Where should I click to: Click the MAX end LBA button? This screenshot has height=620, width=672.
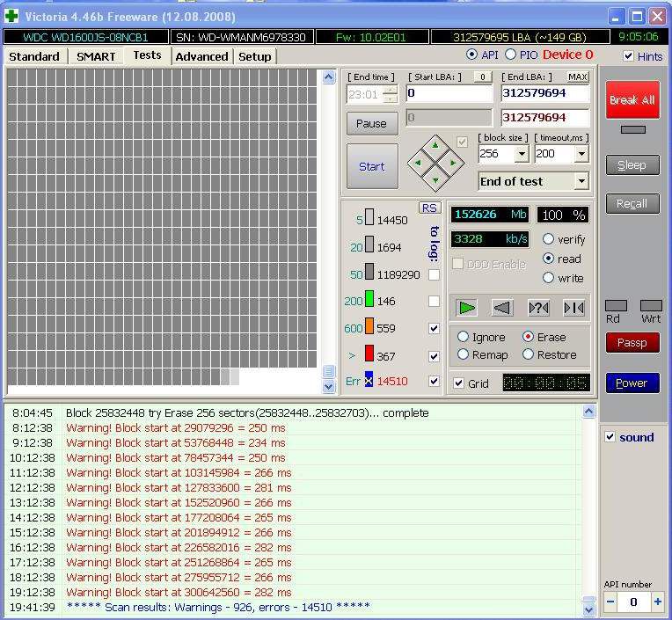coord(577,77)
